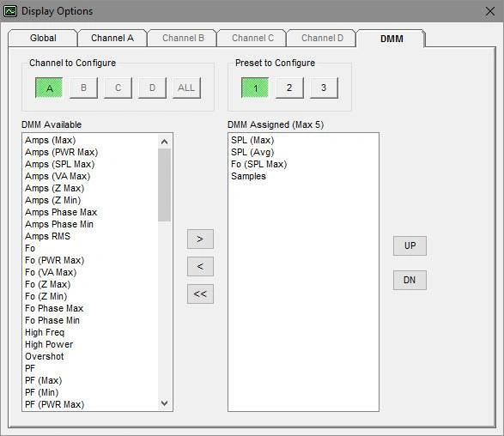Select Amps RMS in available list
Screen dimensions: 504x436
tap(47, 236)
